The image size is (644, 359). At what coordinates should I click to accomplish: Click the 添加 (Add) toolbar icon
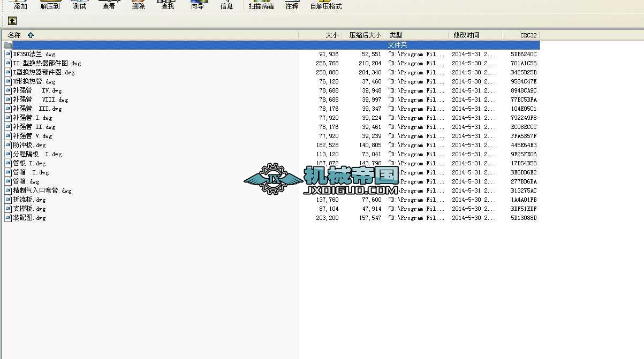[20, 5]
